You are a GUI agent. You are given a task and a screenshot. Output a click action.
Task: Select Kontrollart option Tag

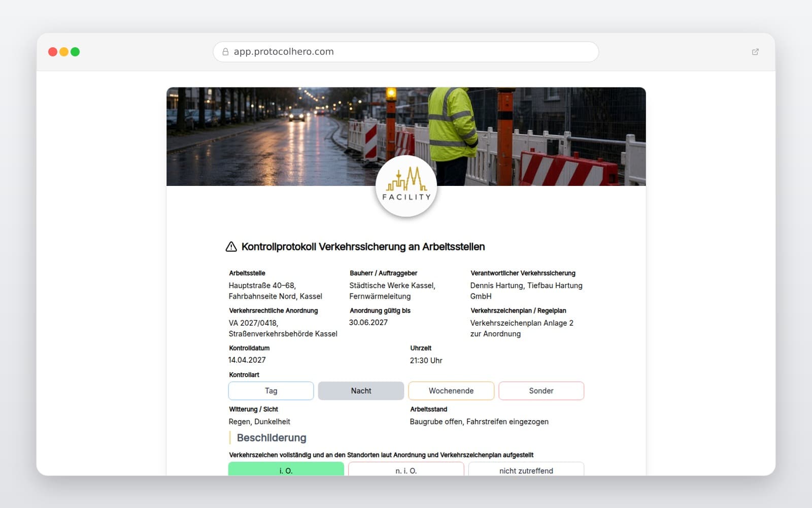pos(271,391)
